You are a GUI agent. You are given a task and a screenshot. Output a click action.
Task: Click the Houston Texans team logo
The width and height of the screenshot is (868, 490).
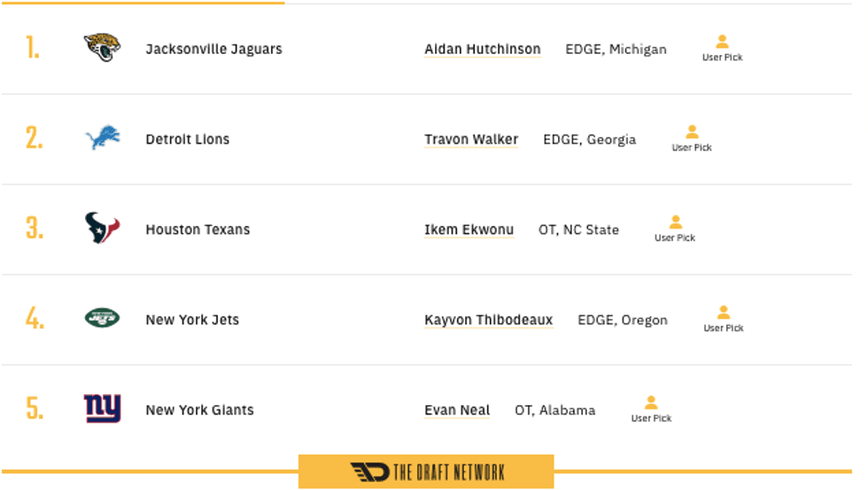[102, 229]
